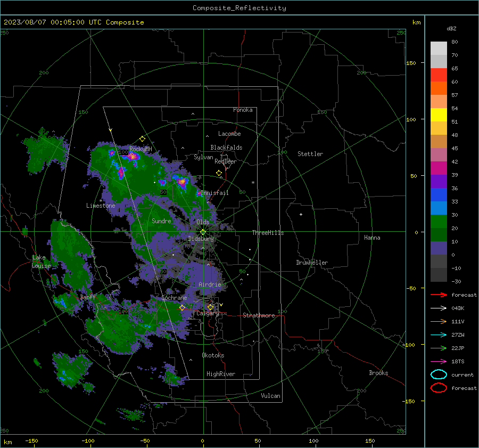Click the Ponoka map label
The image size is (479, 448).
[243, 110]
